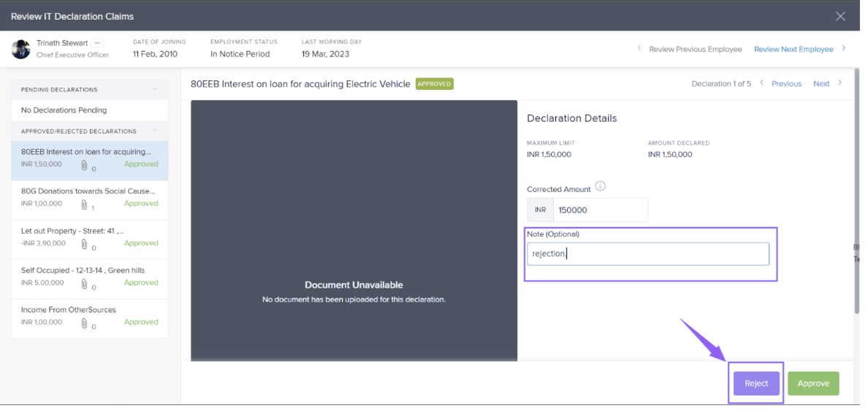Click the ellipsis icon next to Trinath Stewart

click(x=97, y=43)
